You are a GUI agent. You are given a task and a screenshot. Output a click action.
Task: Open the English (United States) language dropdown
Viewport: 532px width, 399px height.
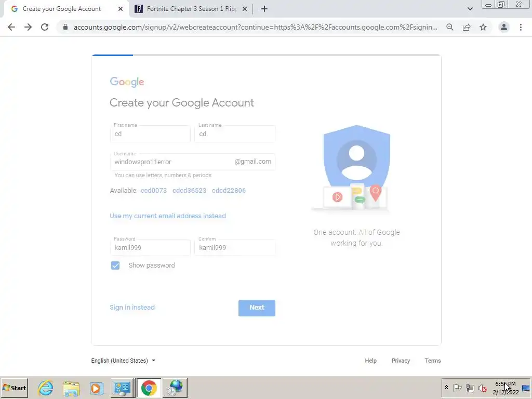123,361
